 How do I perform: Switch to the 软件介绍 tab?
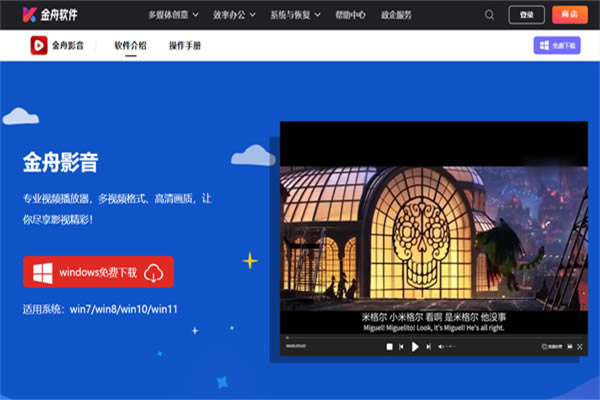(130, 45)
